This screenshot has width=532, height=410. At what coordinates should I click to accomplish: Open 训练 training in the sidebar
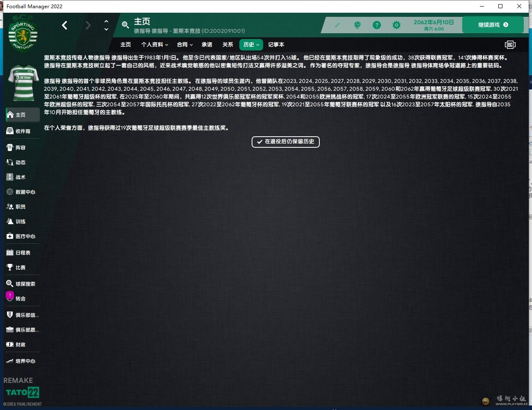(x=23, y=222)
